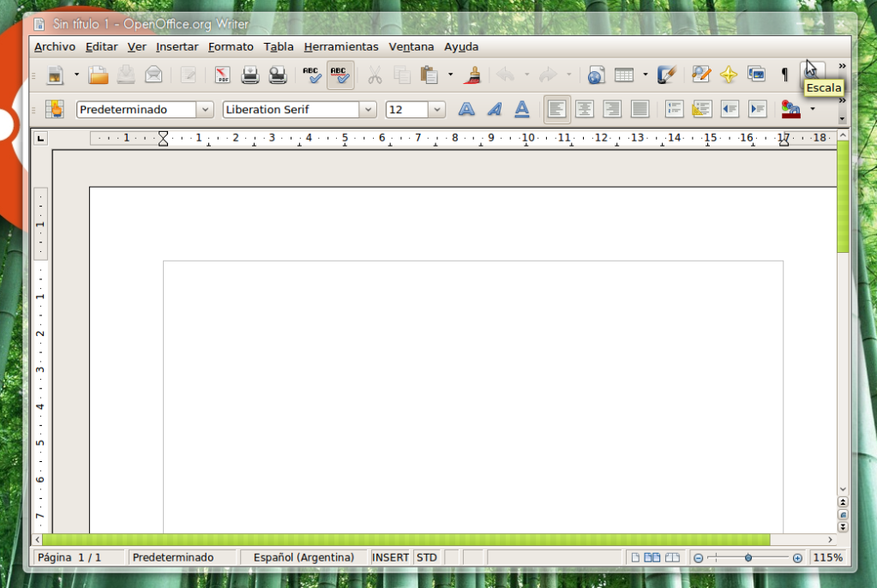Send document as e-mail icon
This screenshot has width=877, height=588.
coord(153,75)
